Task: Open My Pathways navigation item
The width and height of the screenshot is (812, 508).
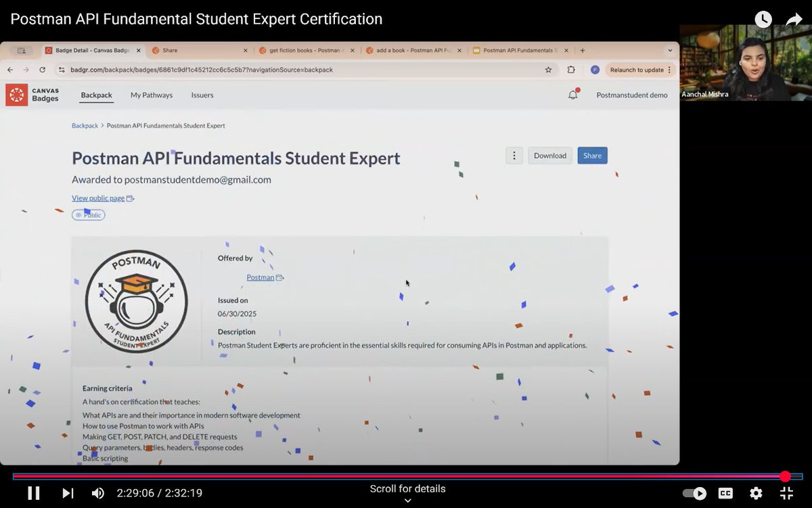Action: pos(152,95)
